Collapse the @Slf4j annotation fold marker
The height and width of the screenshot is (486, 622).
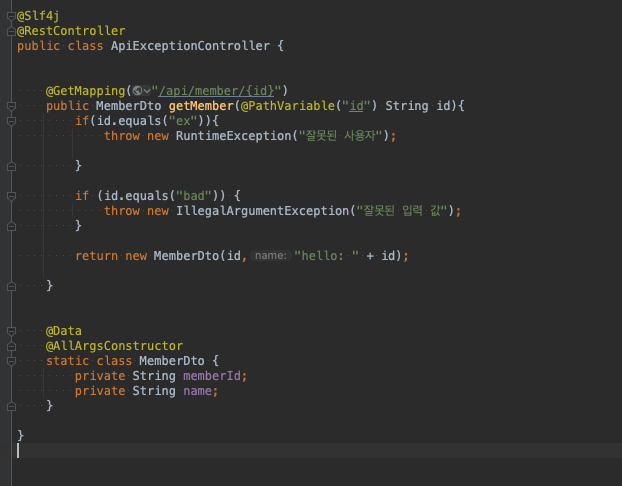point(11,16)
